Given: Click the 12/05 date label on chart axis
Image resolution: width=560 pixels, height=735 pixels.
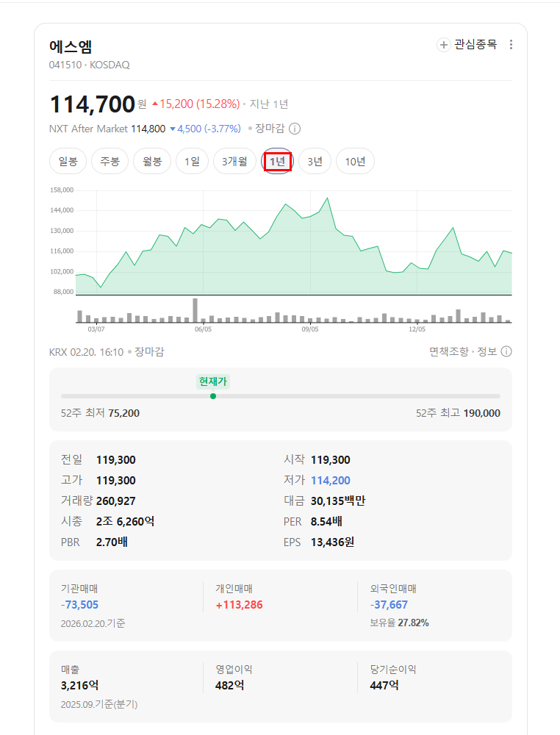Looking at the screenshot, I should click(417, 329).
